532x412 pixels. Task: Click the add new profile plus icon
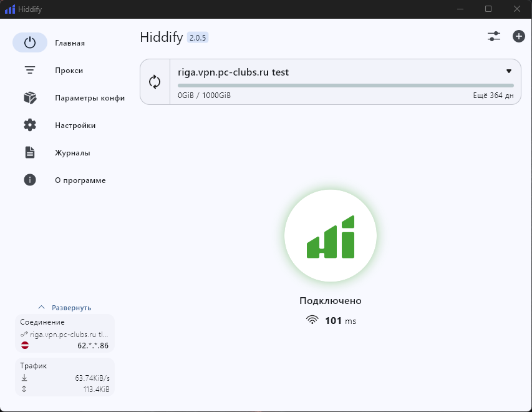(x=518, y=36)
